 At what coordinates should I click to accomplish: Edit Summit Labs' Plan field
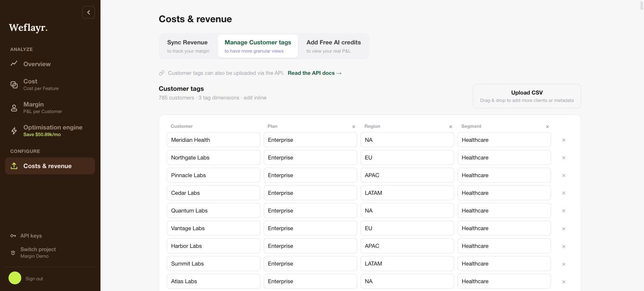tap(310, 263)
